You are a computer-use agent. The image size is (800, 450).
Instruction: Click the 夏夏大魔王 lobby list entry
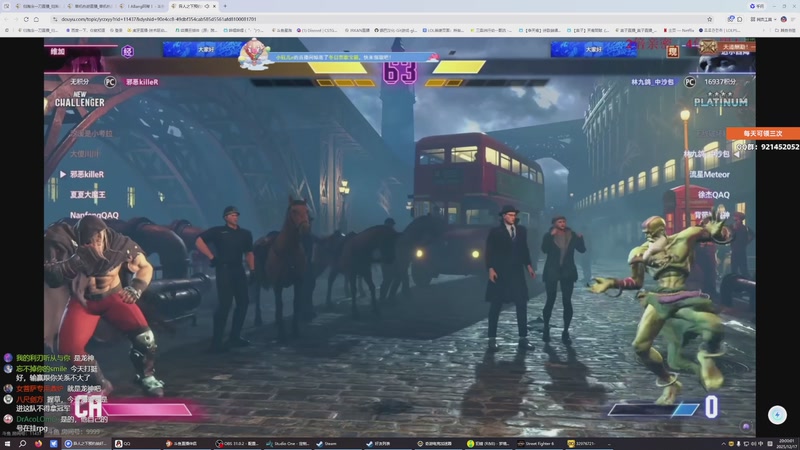[x=88, y=195]
